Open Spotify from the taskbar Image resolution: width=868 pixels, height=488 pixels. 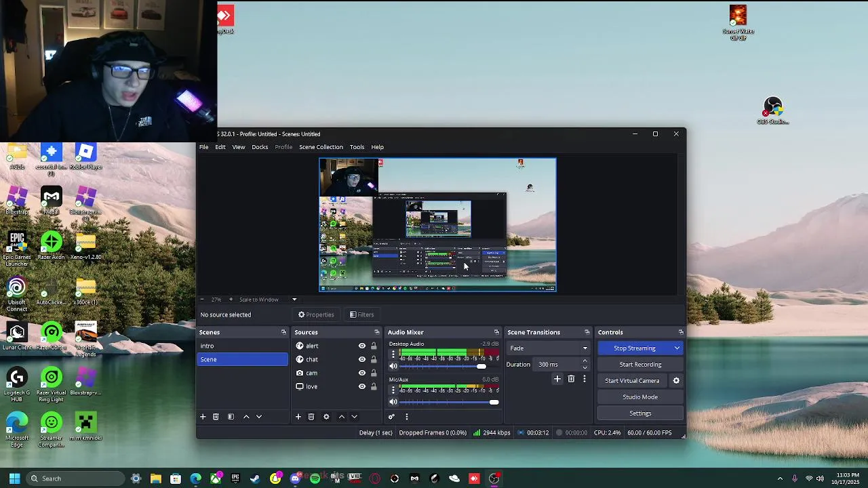click(315, 479)
